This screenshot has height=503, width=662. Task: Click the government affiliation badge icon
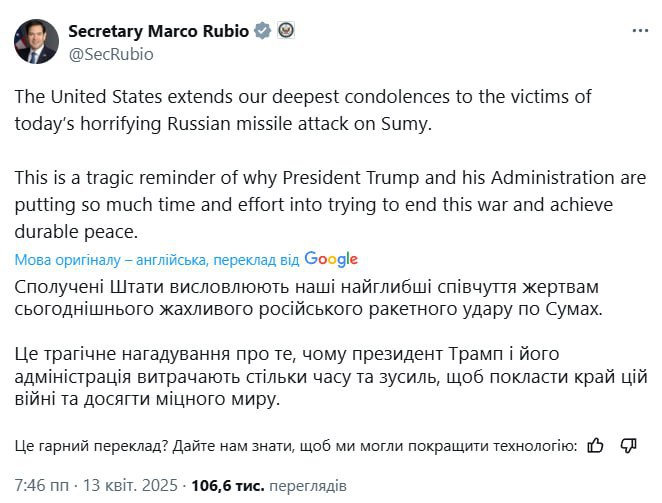pos(285,31)
